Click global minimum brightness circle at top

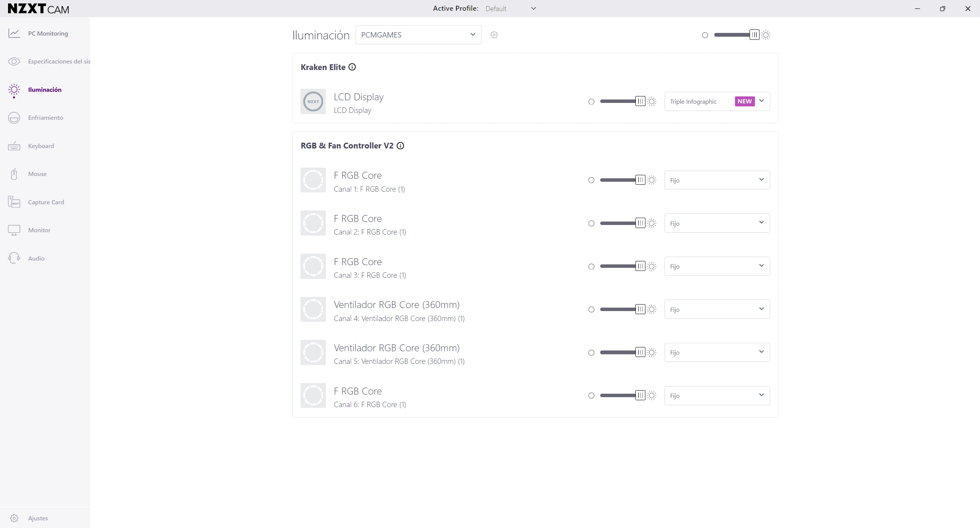[705, 35]
